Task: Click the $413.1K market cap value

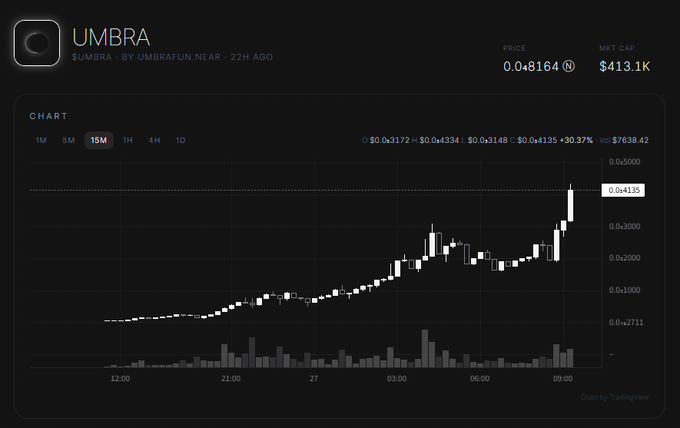Action: pyautogui.click(x=624, y=66)
